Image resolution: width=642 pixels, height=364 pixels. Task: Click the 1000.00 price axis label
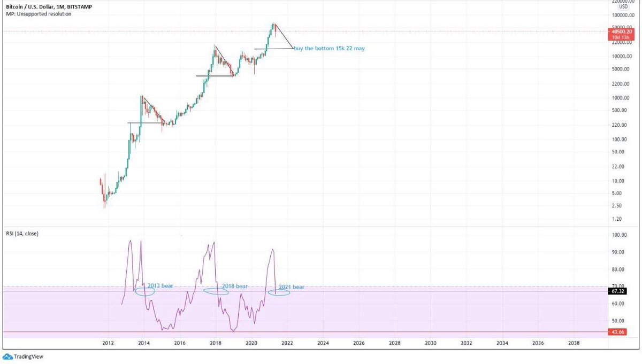621,98
